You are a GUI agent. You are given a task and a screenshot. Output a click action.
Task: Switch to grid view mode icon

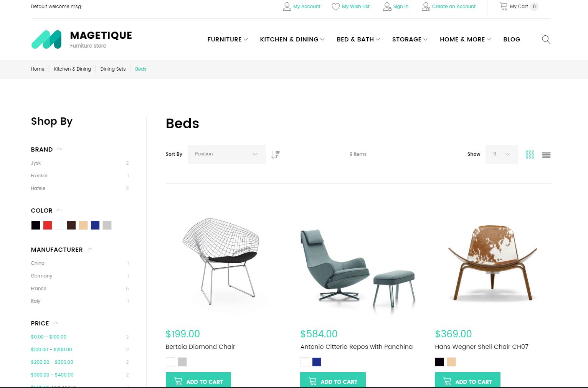[530, 154]
